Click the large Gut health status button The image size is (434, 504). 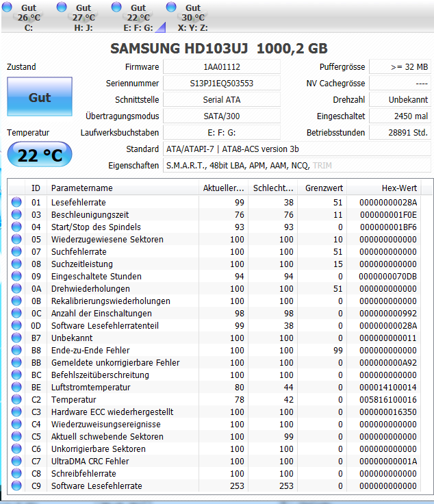point(40,97)
